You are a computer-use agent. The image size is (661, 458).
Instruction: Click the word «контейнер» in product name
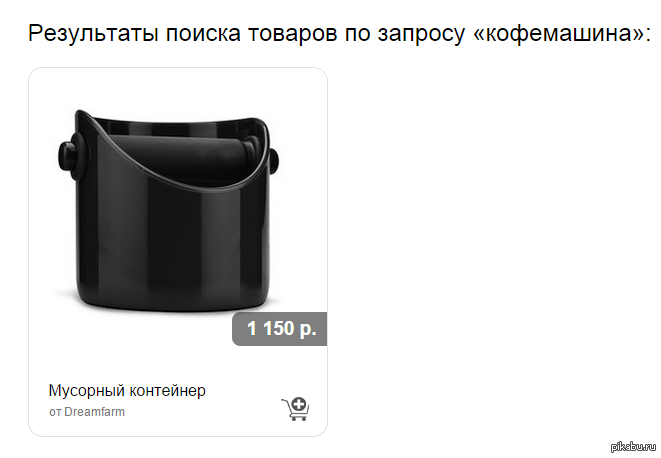[167, 391]
